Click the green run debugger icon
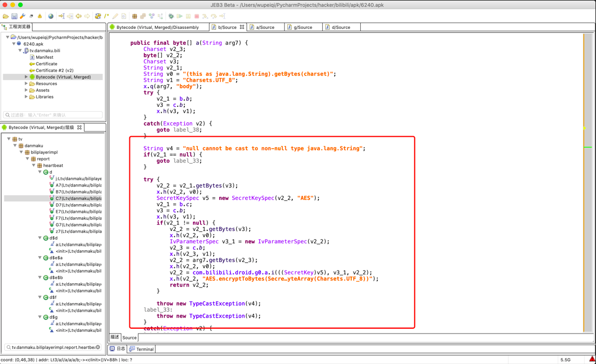This screenshot has height=364, width=596. (x=180, y=17)
